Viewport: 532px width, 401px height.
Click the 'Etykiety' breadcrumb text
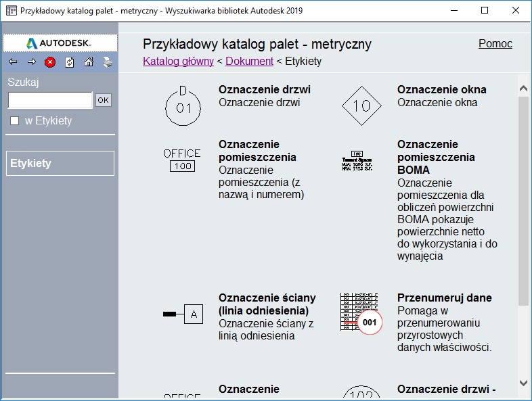point(303,61)
